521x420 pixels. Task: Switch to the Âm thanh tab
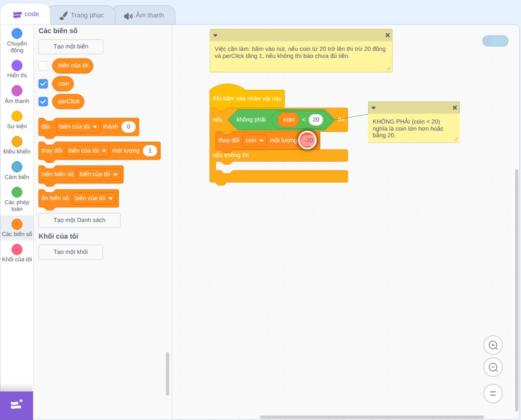tap(144, 15)
